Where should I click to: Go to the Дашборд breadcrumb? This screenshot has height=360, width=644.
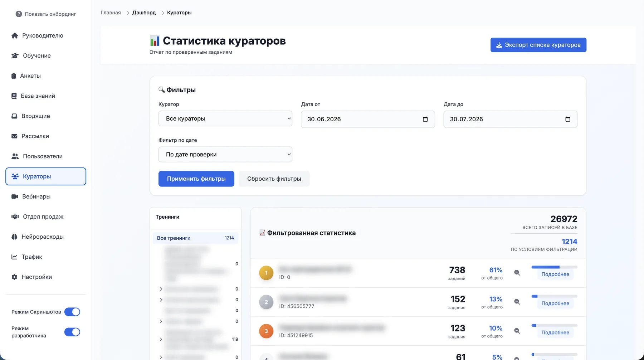pos(144,13)
